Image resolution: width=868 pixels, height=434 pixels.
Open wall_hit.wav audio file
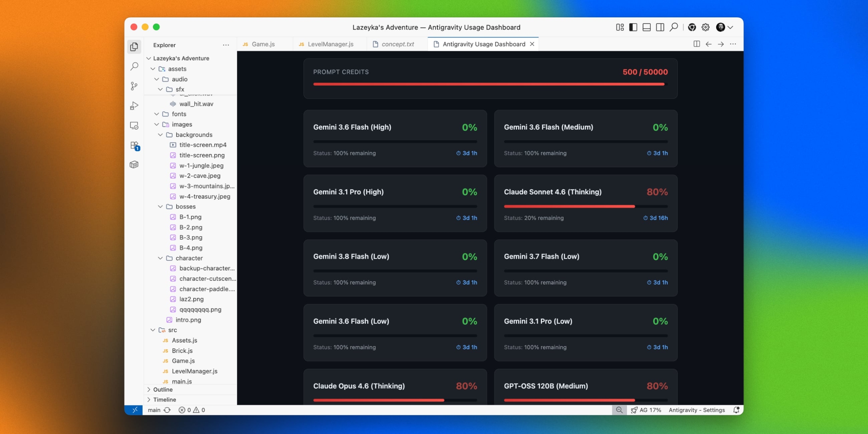191,104
